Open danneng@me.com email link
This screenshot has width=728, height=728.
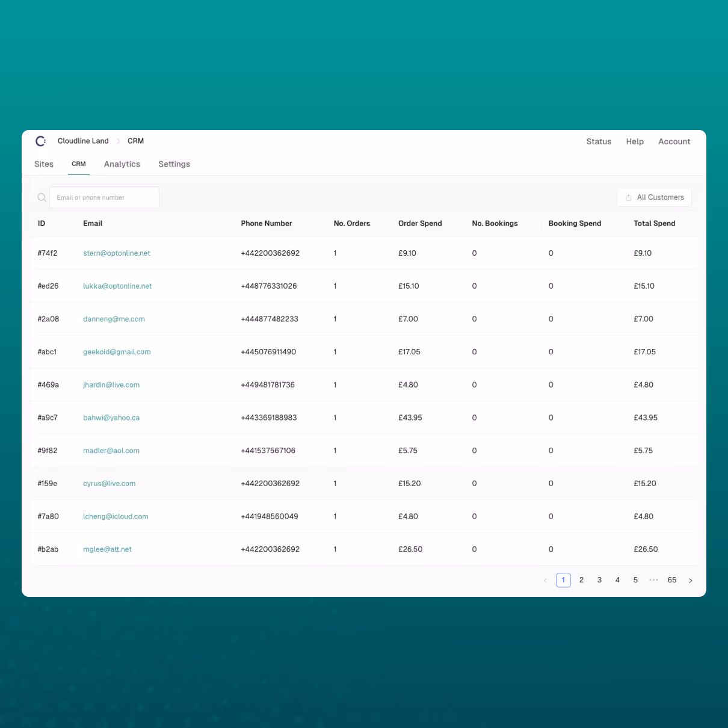coord(114,319)
